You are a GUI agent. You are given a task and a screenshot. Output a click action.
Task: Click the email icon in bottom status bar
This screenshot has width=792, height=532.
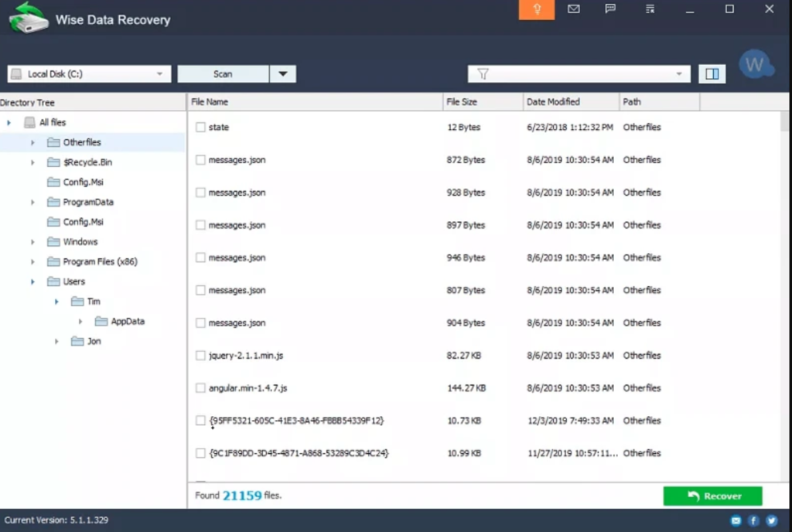(x=736, y=520)
